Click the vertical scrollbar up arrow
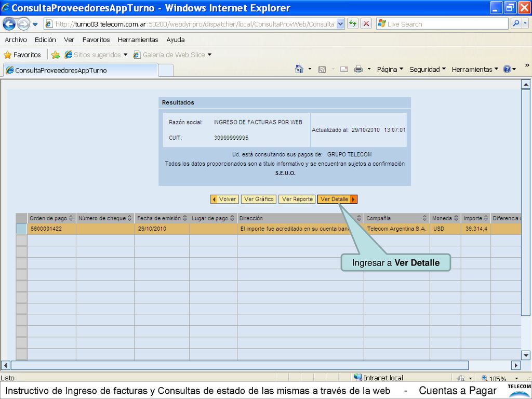This screenshot has width=532, height=399. 526,84
